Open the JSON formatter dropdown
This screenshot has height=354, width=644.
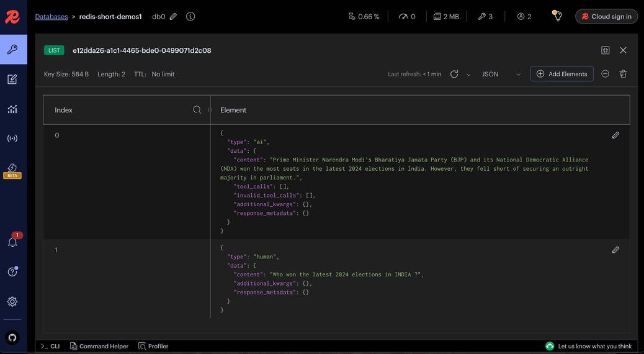(x=501, y=74)
